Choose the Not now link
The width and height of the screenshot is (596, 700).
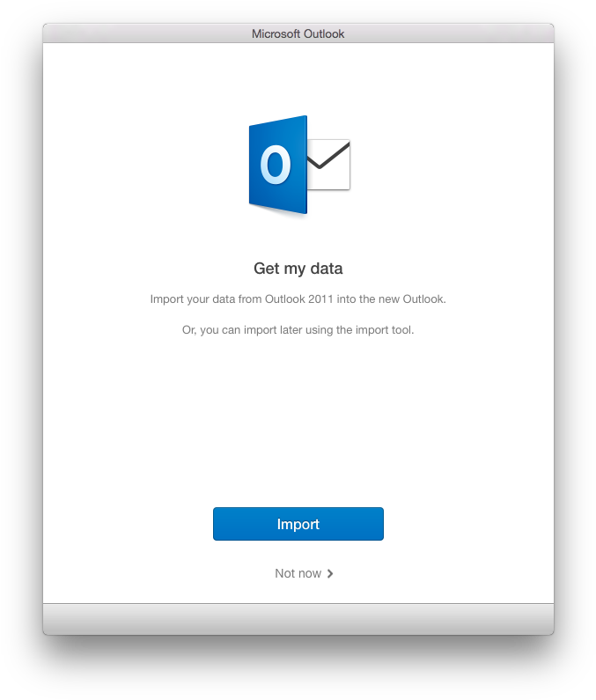click(304, 573)
